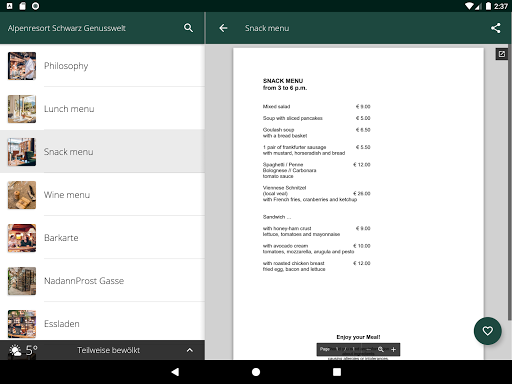Image resolution: width=512 pixels, height=384 pixels.
Task: Tap the Android recent apps button
Action: 337,372
